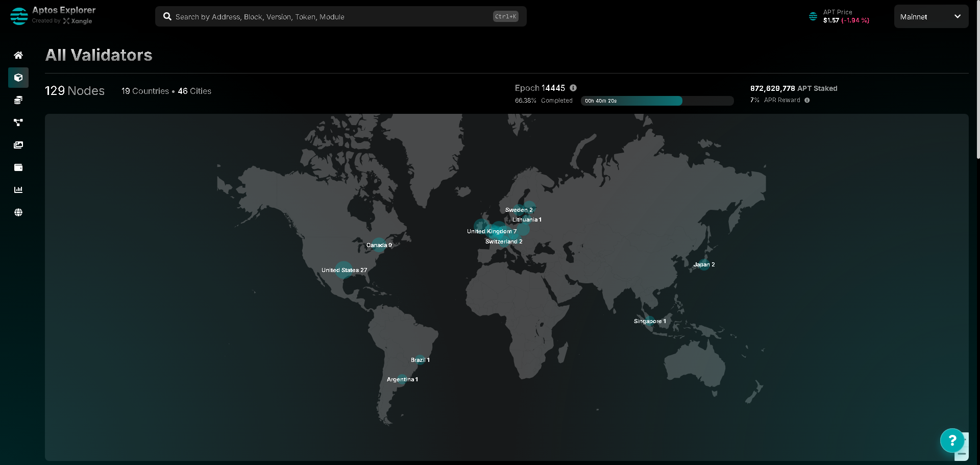Click the globe icon in sidebar
This screenshot has height=465, width=980.
click(x=18, y=212)
